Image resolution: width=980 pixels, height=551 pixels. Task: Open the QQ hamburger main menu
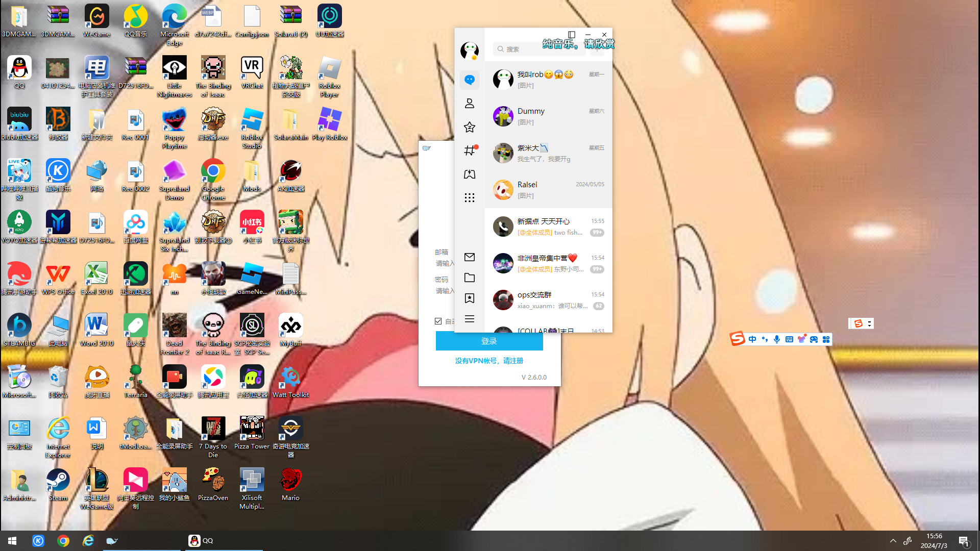470,319
